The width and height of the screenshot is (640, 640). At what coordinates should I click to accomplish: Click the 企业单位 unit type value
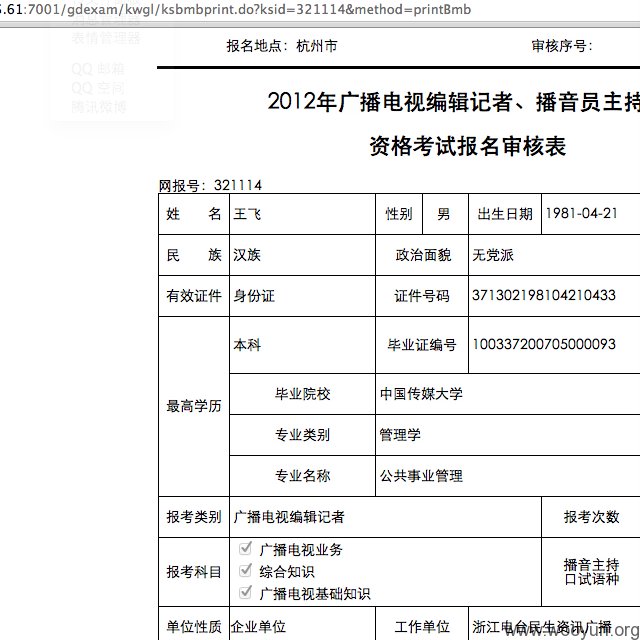(x=258, y=627)
